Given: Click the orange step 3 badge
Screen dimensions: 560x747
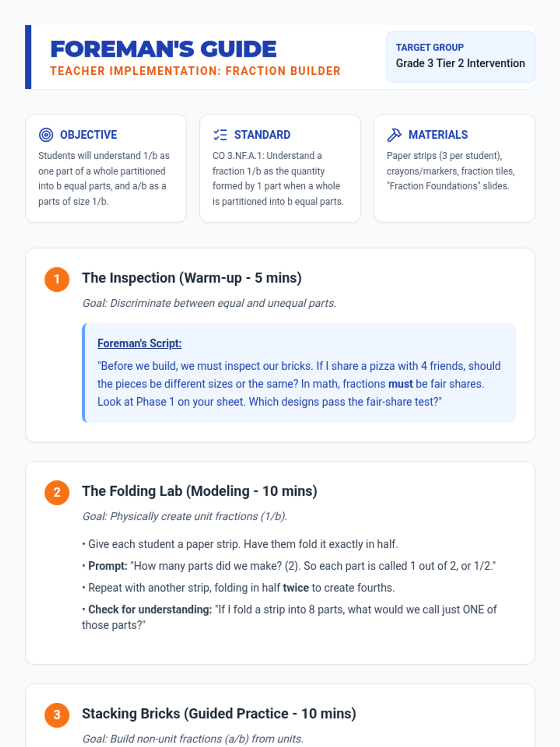Looking at the screenshot, I should (x=57, y=715).
